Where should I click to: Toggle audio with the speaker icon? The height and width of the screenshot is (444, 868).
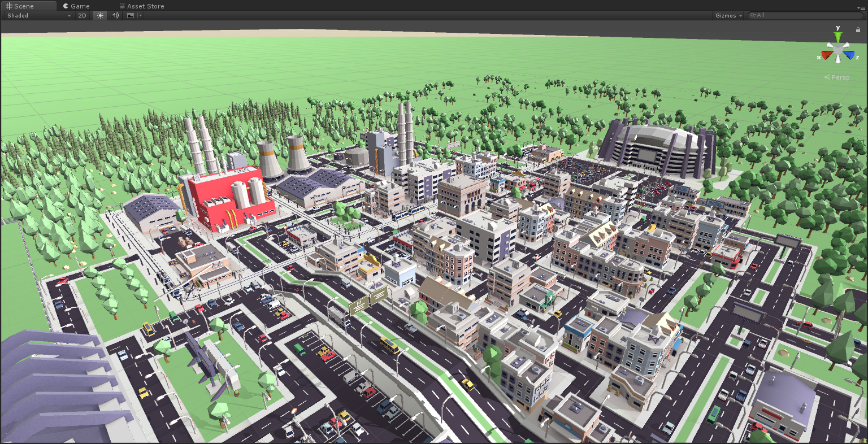(x=115, y=15)
